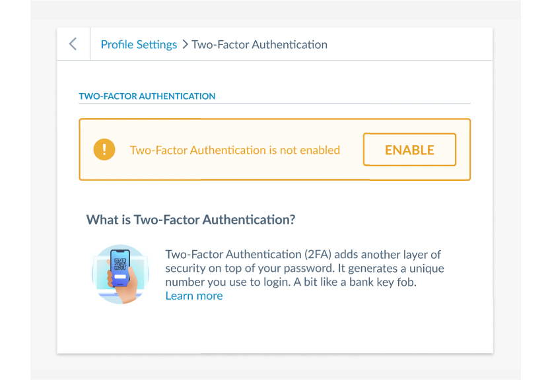548x392 pixels.
Task: Click the Two-Factor Authentication breadcrumb title
Action: point(259,45)
